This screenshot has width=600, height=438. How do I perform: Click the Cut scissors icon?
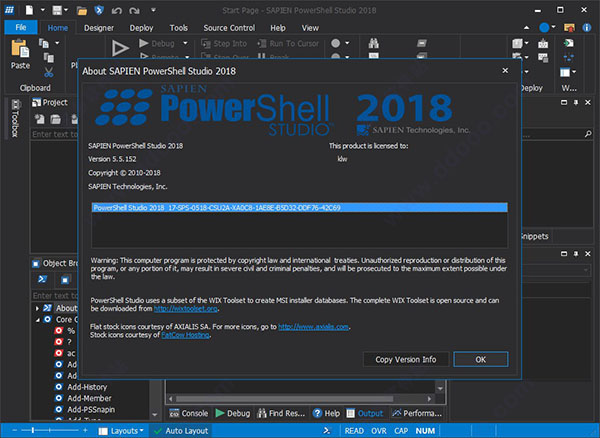[x=49, y=72]
